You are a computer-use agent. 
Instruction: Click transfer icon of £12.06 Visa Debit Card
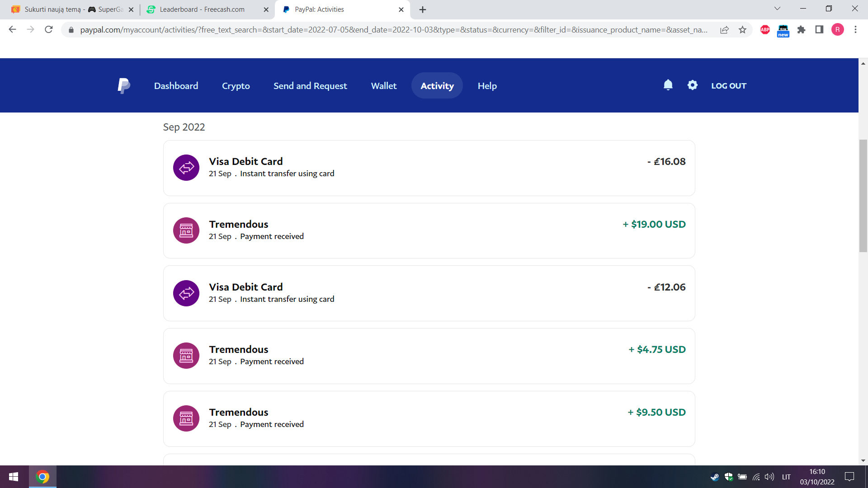186,293
